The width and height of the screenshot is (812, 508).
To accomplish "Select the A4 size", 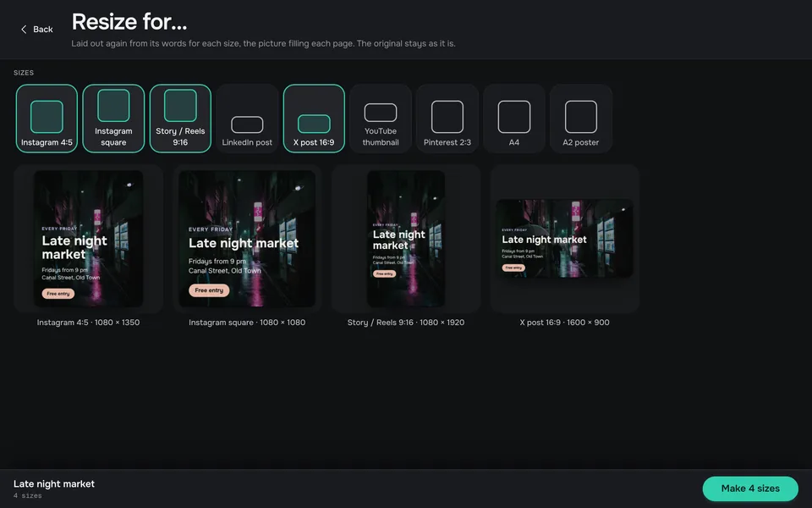I will 514,119.
